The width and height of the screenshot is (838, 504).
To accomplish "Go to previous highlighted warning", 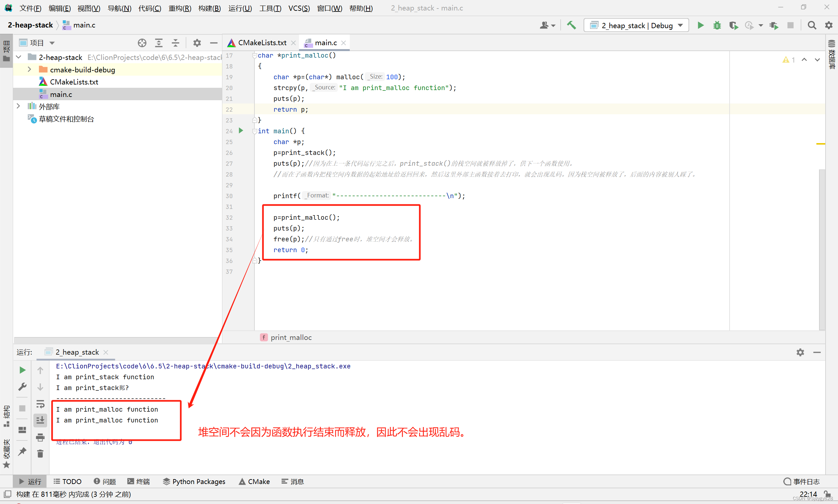I will click(x=804, y=59).
